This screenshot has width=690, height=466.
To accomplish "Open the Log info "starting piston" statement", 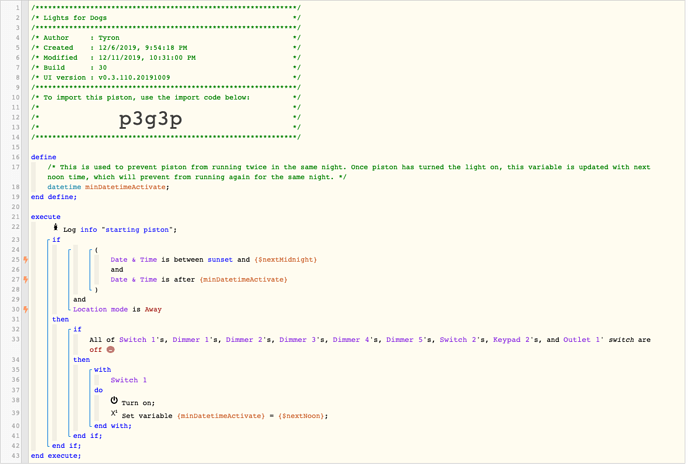I will tap(120, 230).
